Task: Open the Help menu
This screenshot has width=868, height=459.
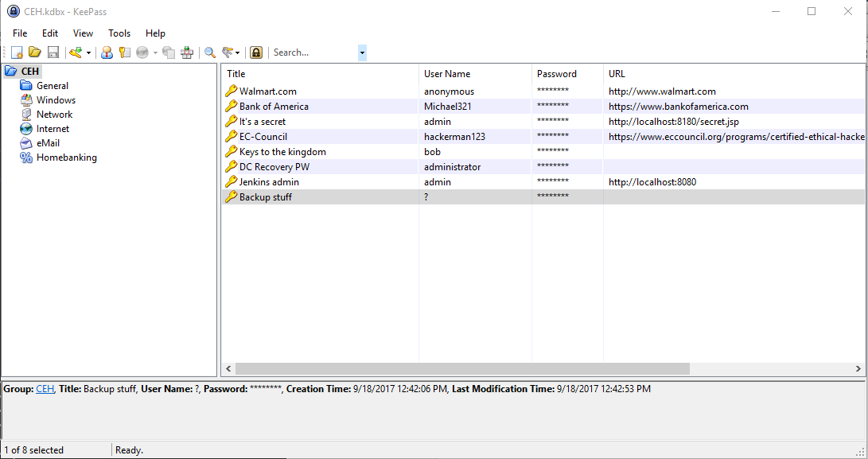Action: (x=156, y=33)
